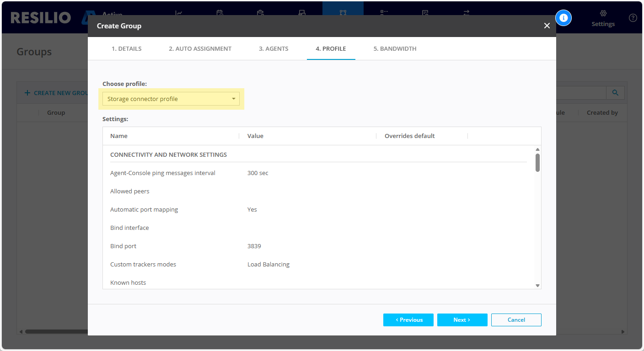Switch to the Details tab
Image resolution: width=644 pixels, height=351 pixels.
pyautogui.click(x=126, y=48)
